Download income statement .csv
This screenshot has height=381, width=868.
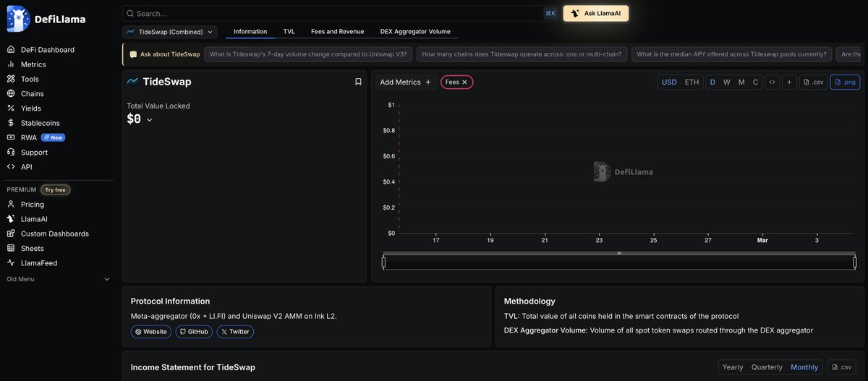tap(842, 367)
